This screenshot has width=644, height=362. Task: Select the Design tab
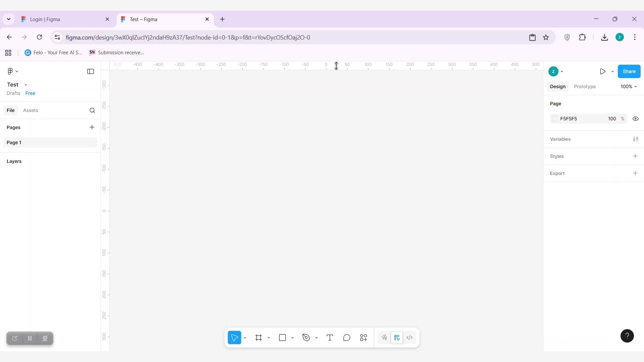[557, 86]
